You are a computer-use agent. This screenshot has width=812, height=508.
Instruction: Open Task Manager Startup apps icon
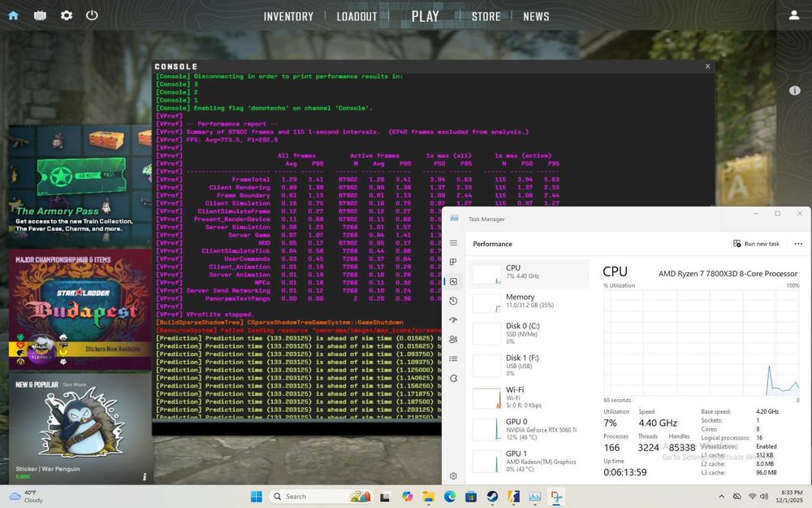pyautogui.click(x=454, y=319)
